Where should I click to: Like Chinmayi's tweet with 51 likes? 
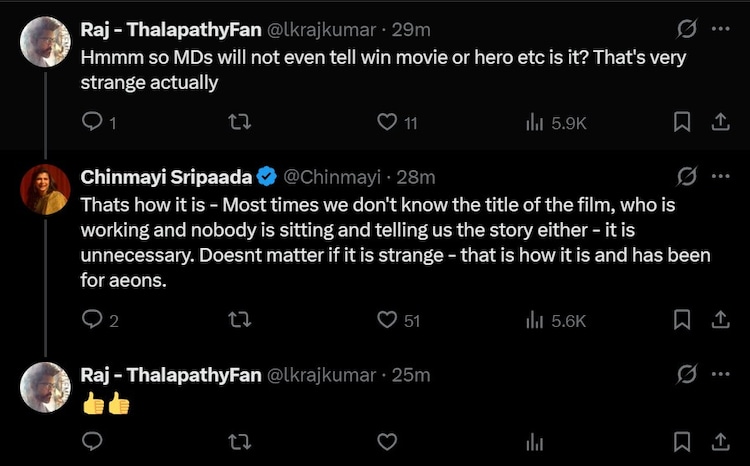[x=387, y=320]
